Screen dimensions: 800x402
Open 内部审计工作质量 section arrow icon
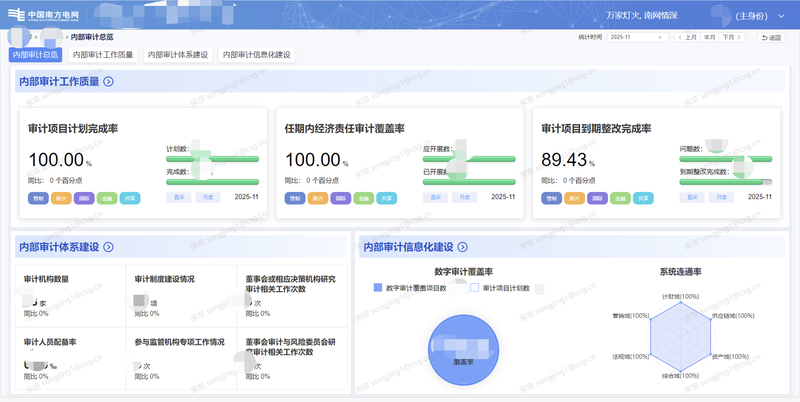tap(108, 82)
